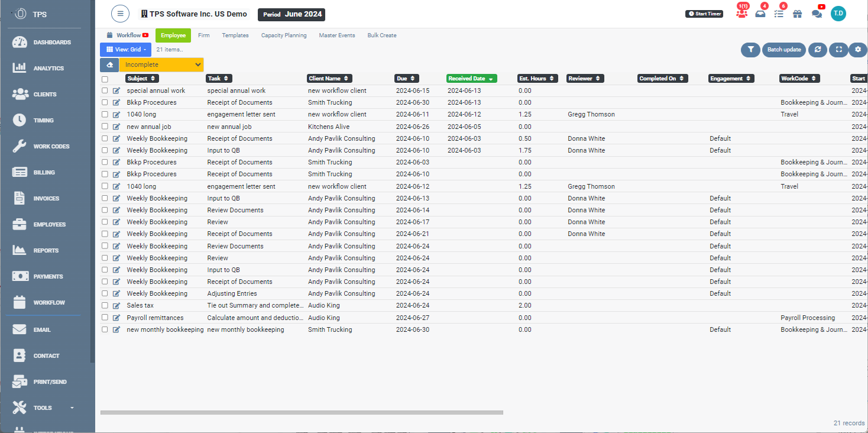
Task: Sort by Subject column
Action: coord(141,78)
